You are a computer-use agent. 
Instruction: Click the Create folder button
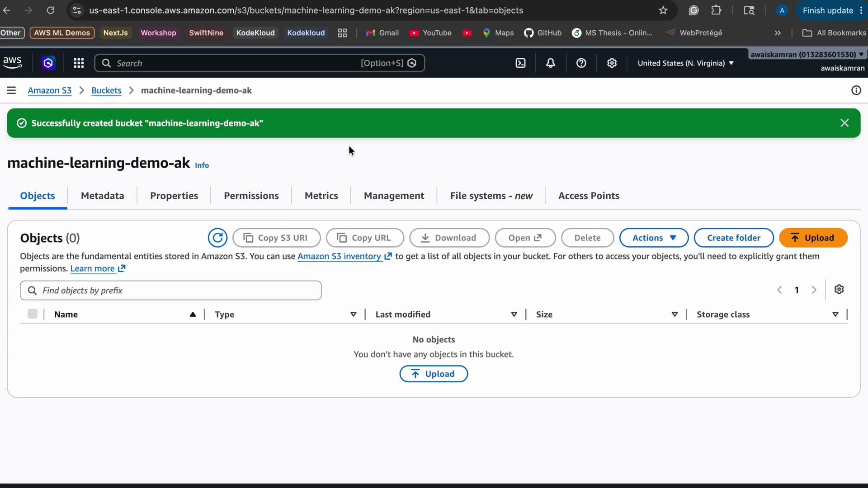click(734, 238)
